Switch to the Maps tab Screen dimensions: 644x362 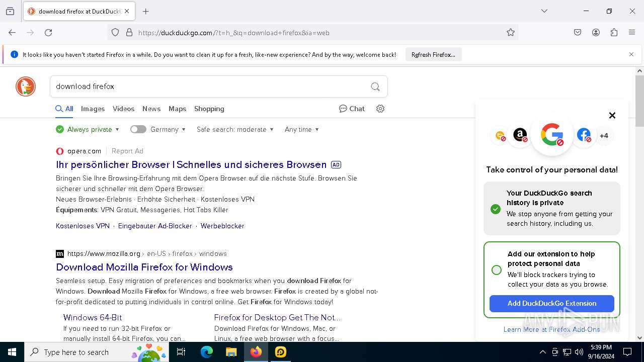coord(177,109)
